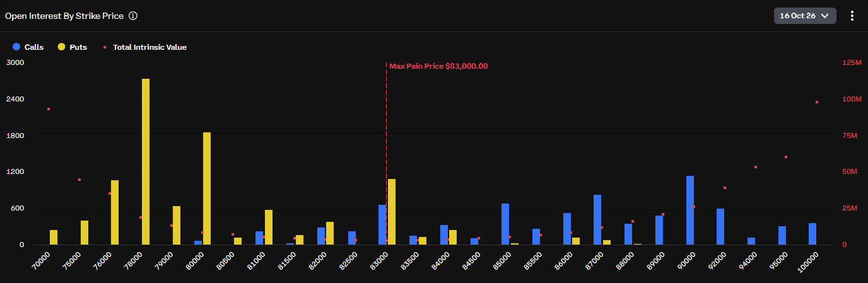Image resolution: width=868 pixels, height=283 pixels.
Task: Click the Max Pain Price $83,000.00 label
Action: (438, 66)
